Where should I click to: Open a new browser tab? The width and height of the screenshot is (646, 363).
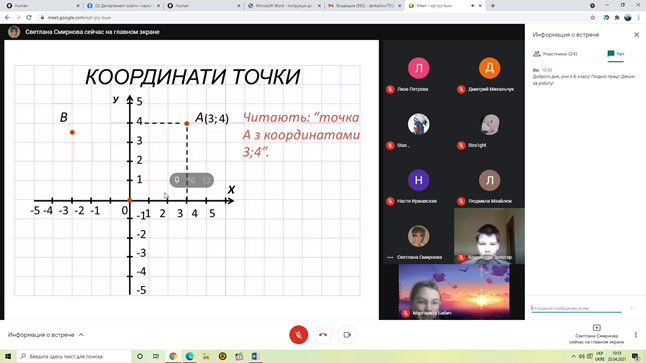[x=493, y=6]
